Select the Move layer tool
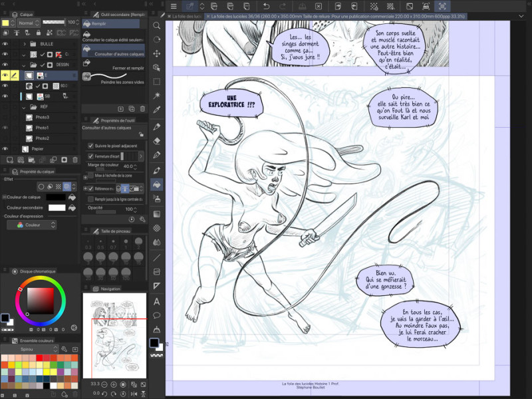 pos(157,54)
